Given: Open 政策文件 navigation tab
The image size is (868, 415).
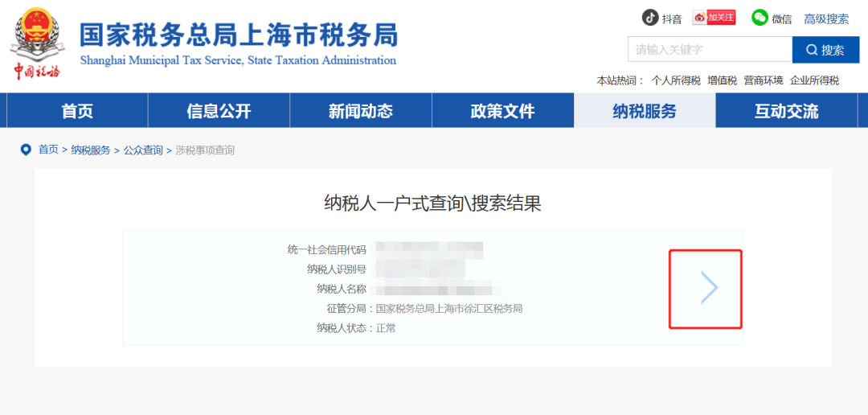Looking at the screenshot, I should (x=502, y=111).
